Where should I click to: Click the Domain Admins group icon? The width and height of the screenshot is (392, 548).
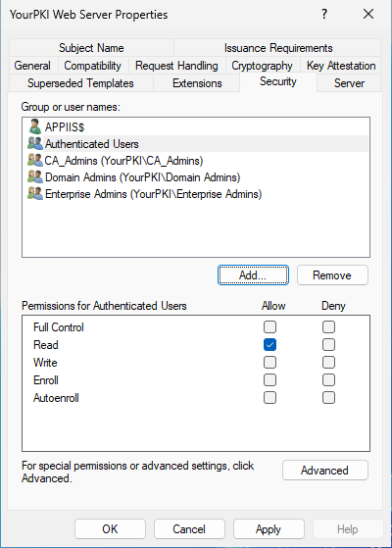[x=35, y=176]
